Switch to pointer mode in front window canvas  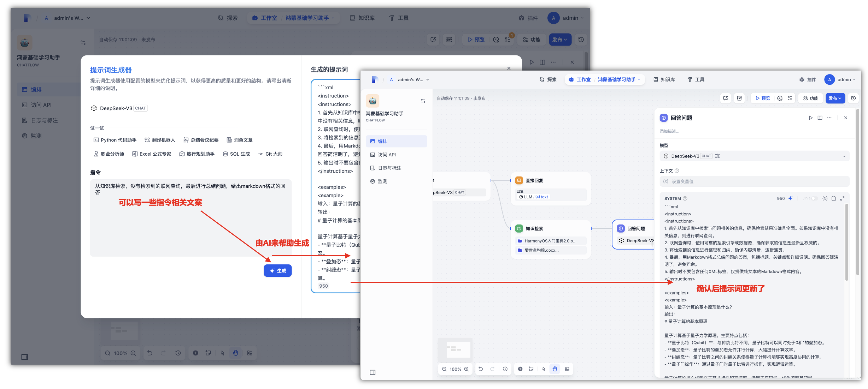(x=544, y=369)
